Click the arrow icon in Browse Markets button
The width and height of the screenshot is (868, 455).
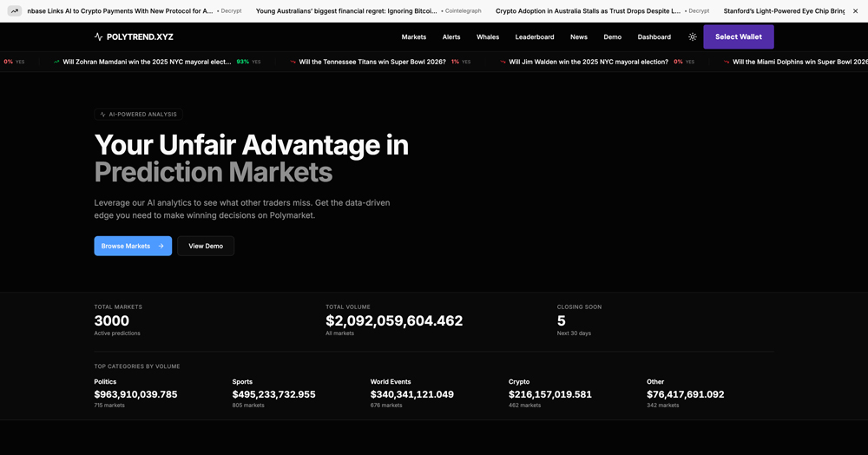(161, 247)
